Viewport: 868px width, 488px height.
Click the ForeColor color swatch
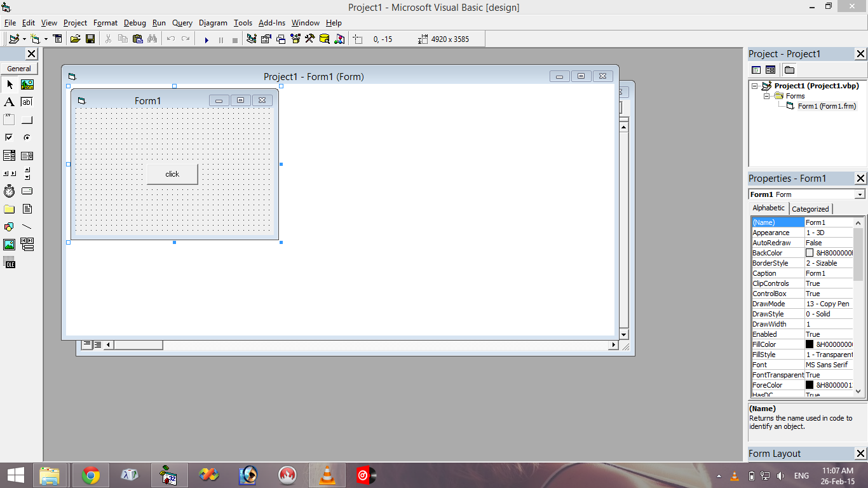point(810,385)
